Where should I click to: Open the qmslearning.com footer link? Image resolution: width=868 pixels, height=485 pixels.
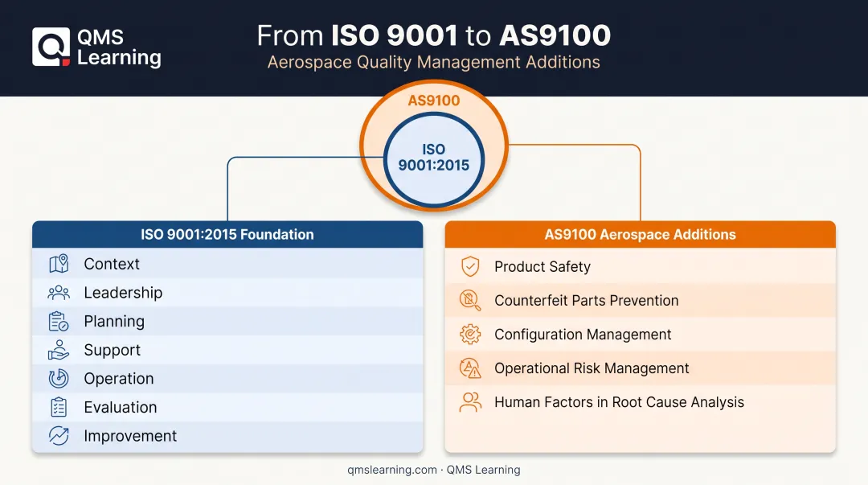pyautogui.click(x=392, y=470)
